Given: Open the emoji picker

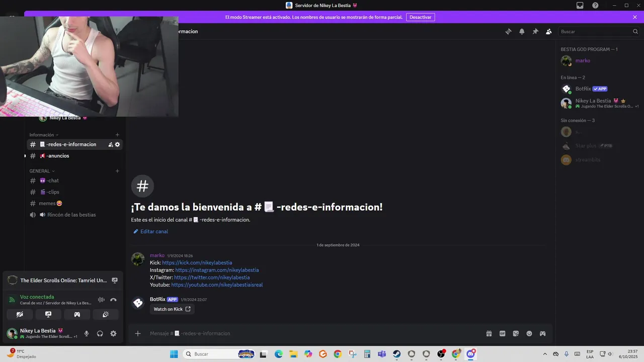Looking at the screenshot, I should [x=529, y=333].
